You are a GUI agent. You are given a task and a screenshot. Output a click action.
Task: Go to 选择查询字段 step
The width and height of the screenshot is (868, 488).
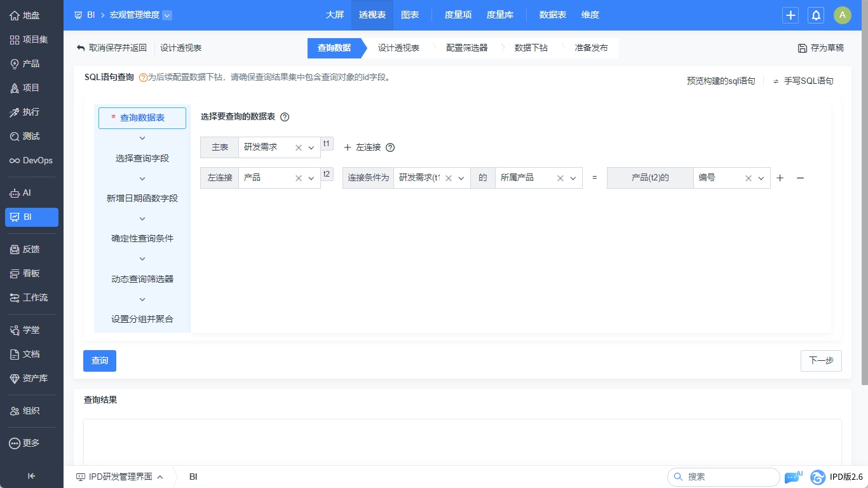coord(142,158)
